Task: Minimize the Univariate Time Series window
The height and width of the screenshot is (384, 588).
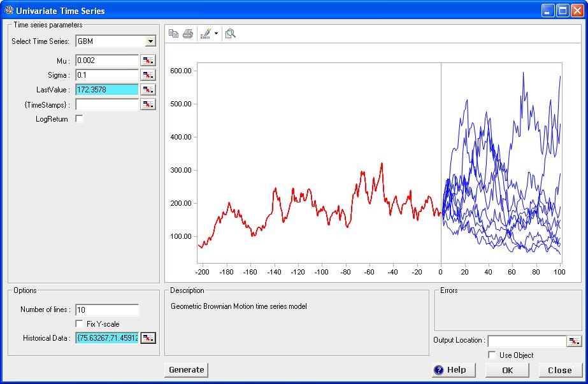Action: [548, 10]
